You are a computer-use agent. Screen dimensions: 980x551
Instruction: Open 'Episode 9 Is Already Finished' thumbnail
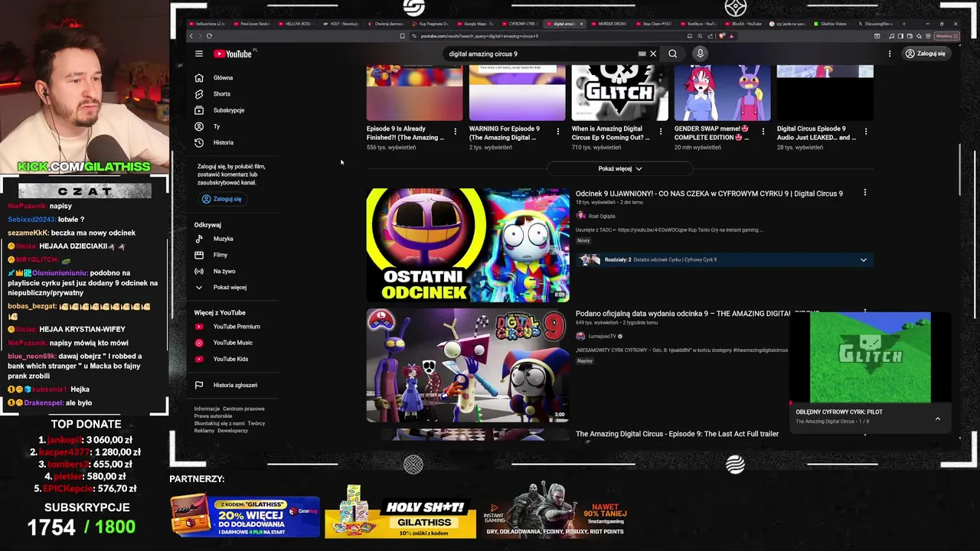click(x=414, y=93)
